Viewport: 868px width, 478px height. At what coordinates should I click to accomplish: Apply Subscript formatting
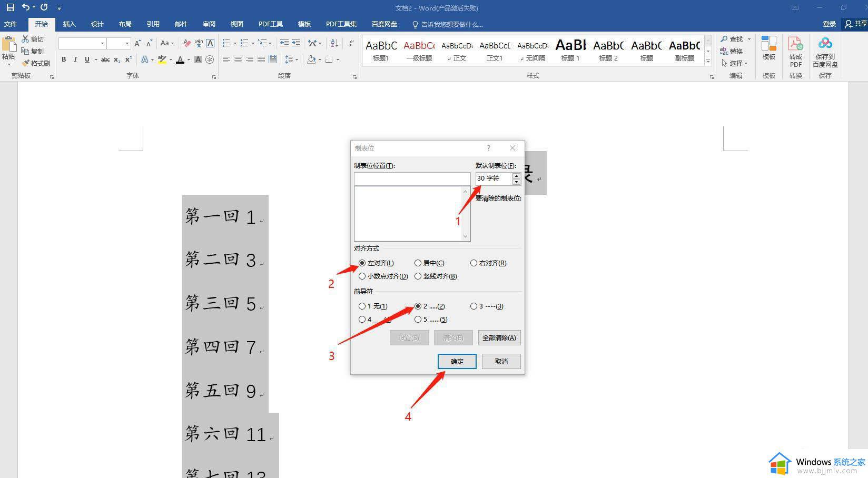[x=117, y=59]
